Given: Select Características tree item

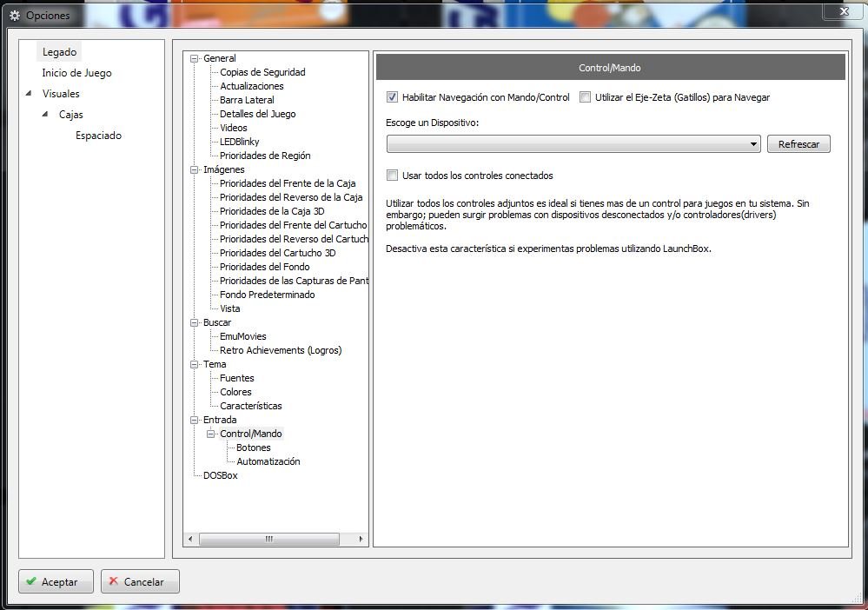Looking at the screenshot, I should (251, 406).
